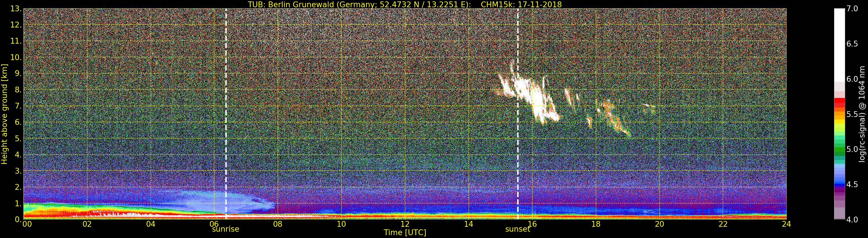Click the height axis tick '8.'
868x238 pixels.
tap(18, 90)
